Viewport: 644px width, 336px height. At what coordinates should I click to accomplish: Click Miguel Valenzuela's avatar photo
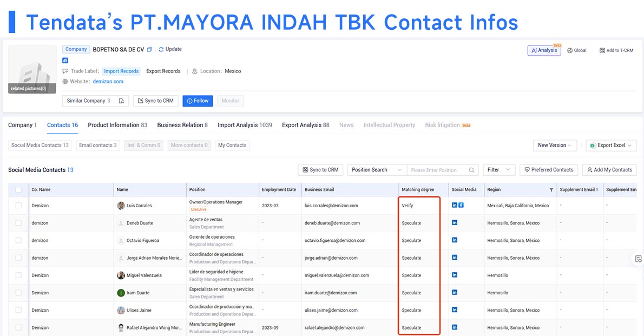tap(121, 275)
